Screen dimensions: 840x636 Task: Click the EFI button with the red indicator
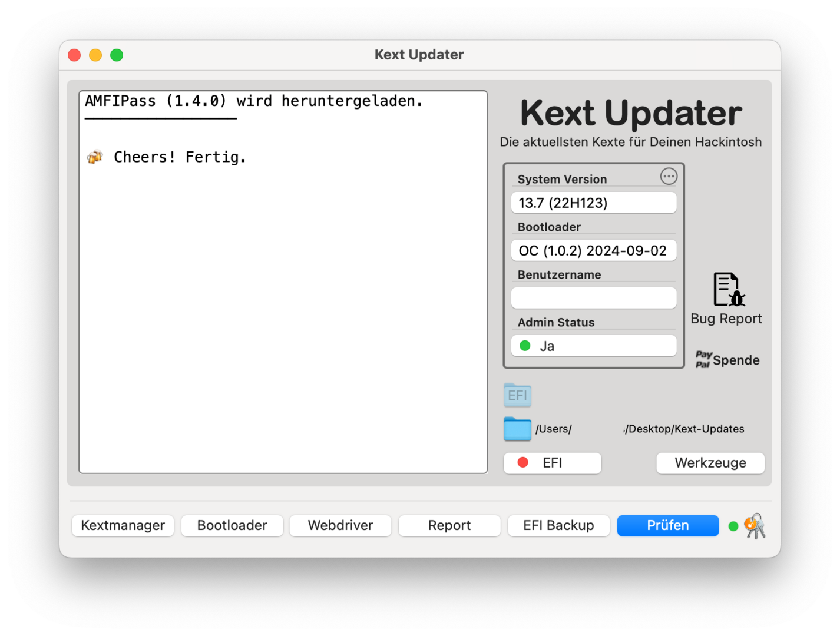tap(553, 463)
